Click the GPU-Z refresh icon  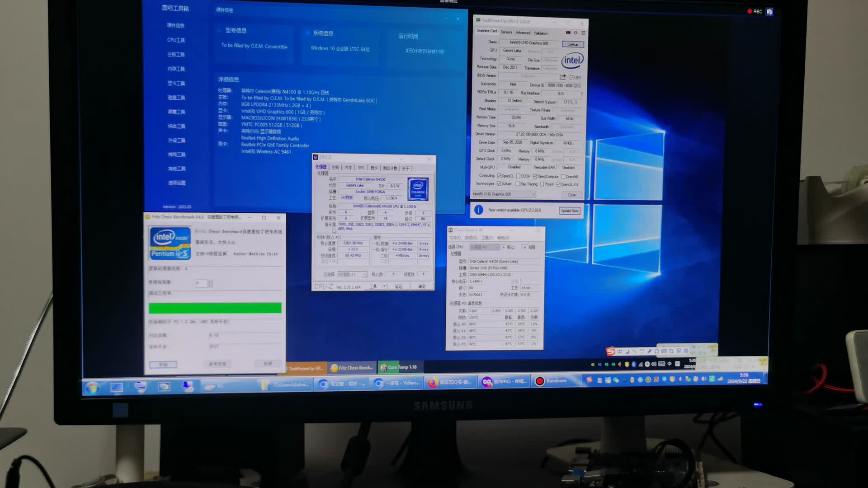pos(576,33)
